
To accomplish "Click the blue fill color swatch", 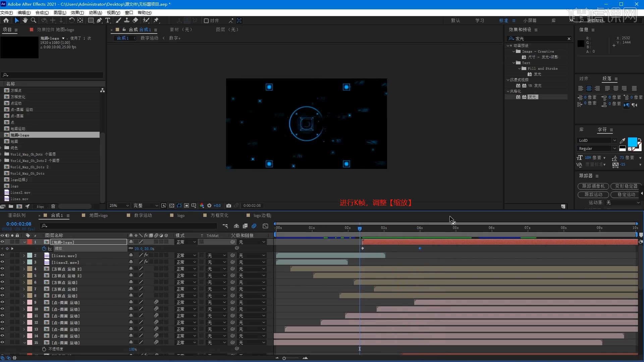I will coord(632,142).
